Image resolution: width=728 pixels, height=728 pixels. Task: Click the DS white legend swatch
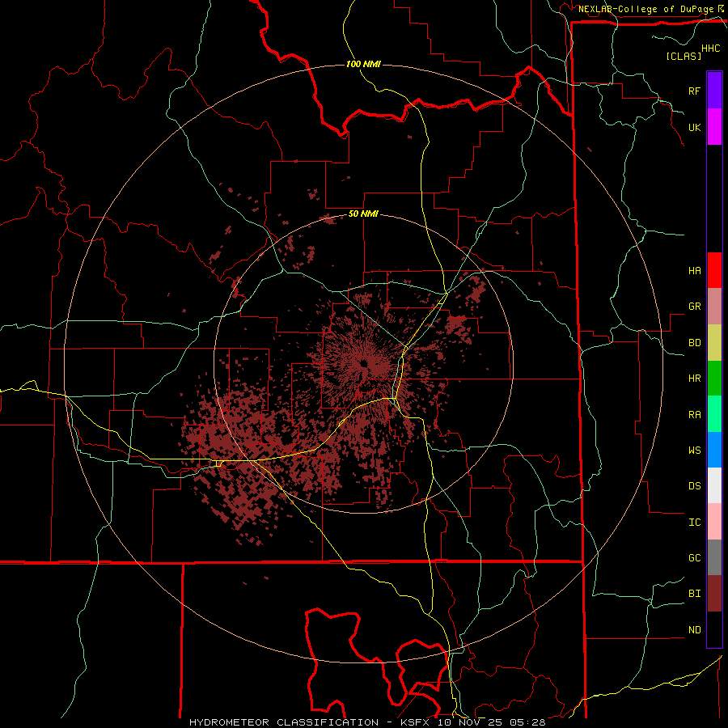[x=714, y=485]
